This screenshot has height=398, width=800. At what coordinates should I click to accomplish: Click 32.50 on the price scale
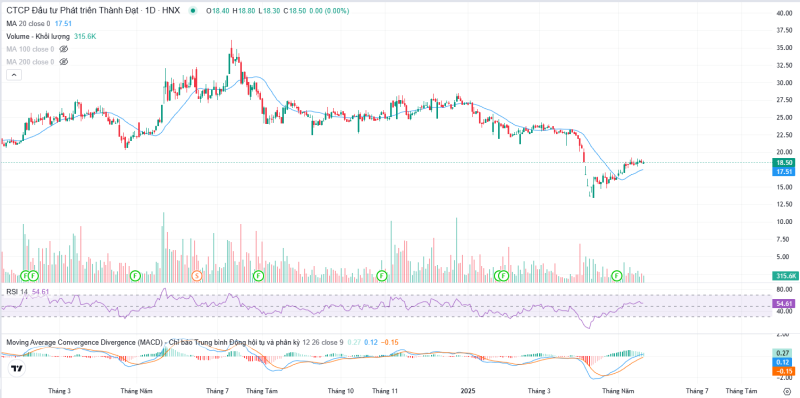(784, 65)
